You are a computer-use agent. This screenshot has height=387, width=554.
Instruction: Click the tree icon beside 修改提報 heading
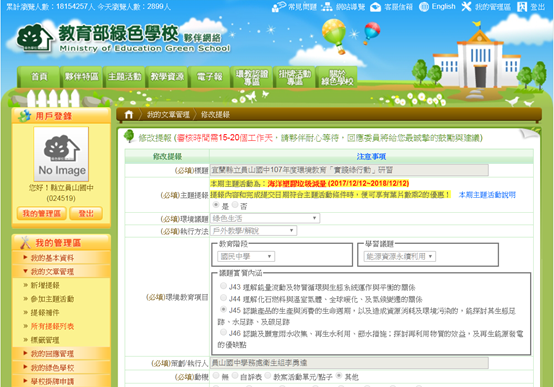tap(129, 136)
